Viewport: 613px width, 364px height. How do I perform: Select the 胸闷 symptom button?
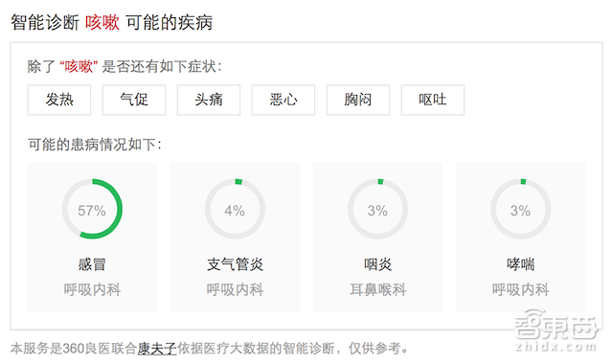tap(357, 100)
